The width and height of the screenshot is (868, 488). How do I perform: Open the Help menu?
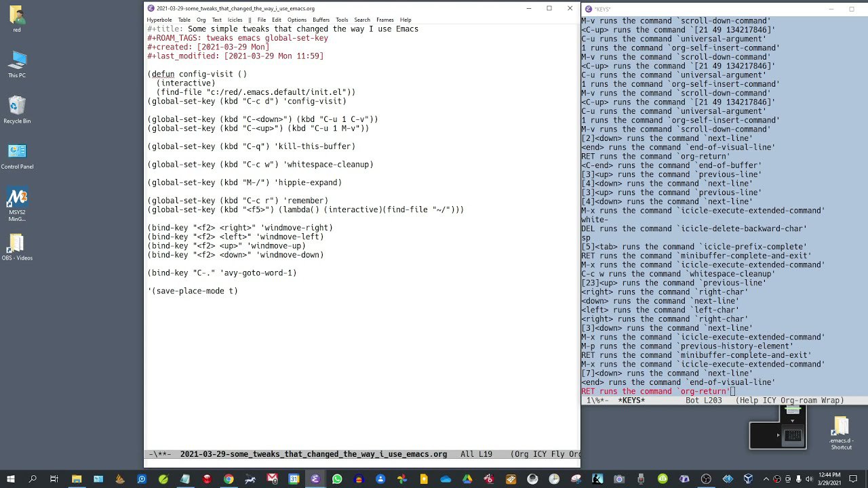(x=406, y=20)
